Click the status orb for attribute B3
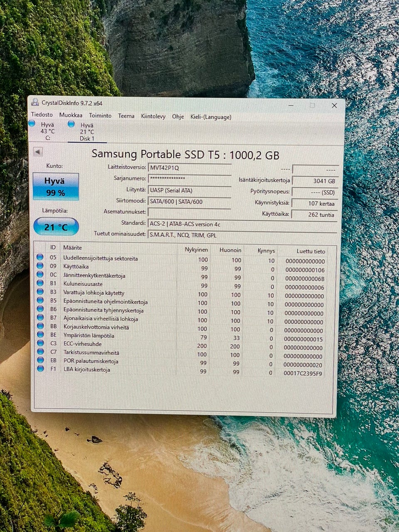This screenshot has width=399, height=532. (40, 291)
